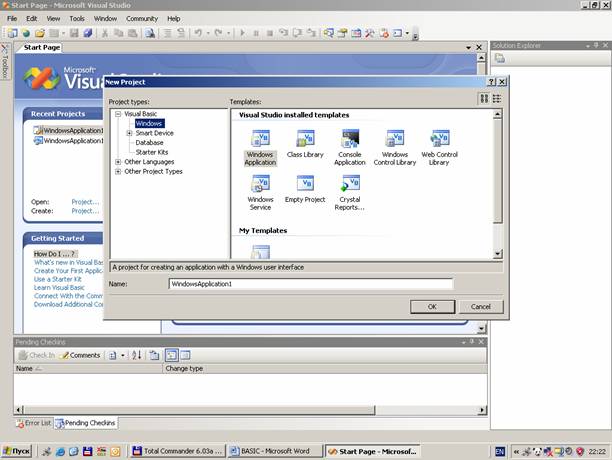Select the Starter Kits project type

click(x=152, y=152)
